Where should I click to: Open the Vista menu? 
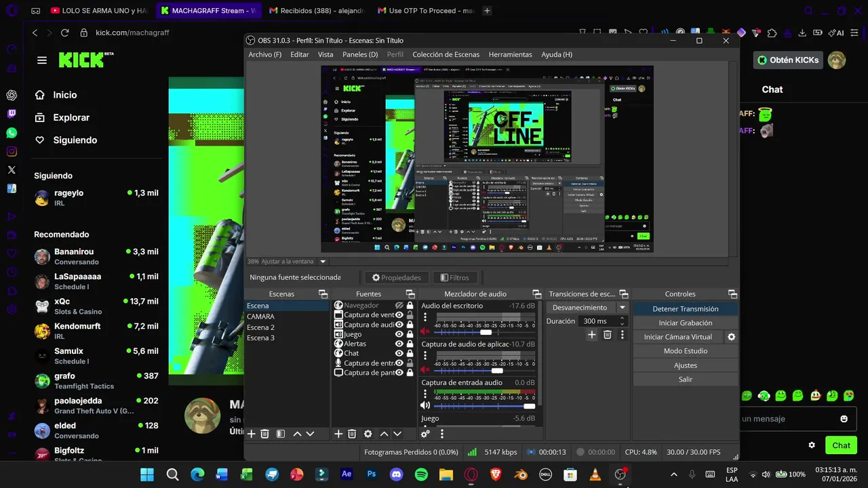tap(325, 54)
